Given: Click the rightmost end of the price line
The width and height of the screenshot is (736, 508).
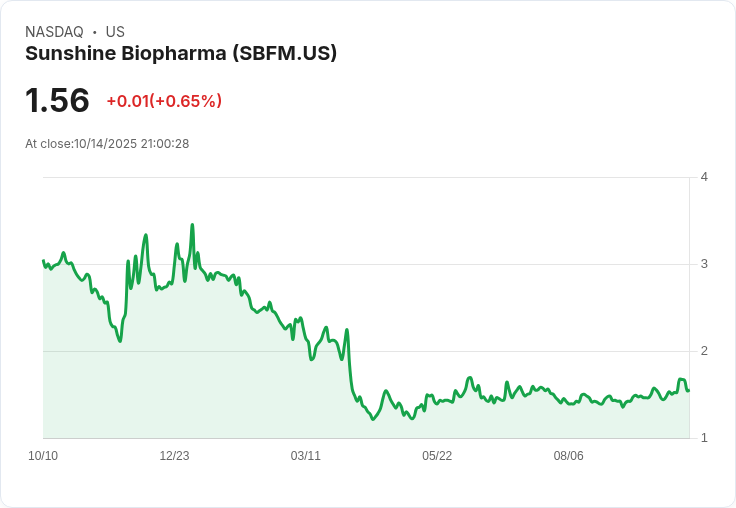Looking at the screenshot, I should (688, 391).
